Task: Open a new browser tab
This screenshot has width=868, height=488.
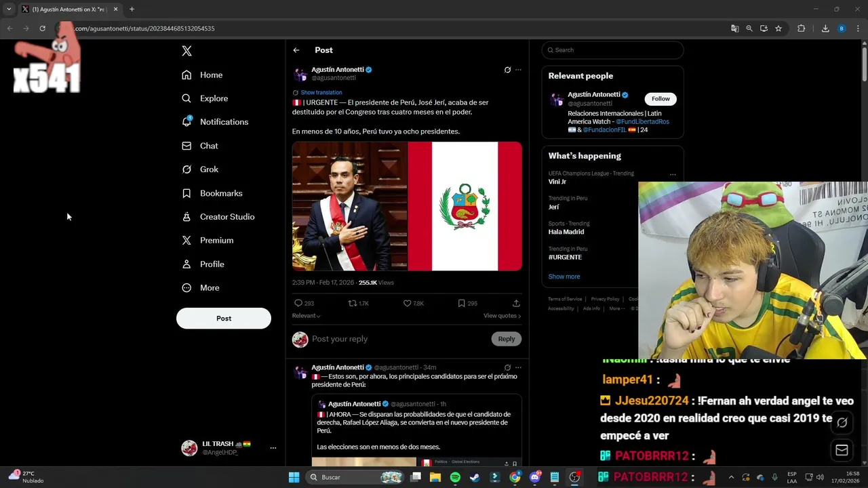Action: [132, 9]
